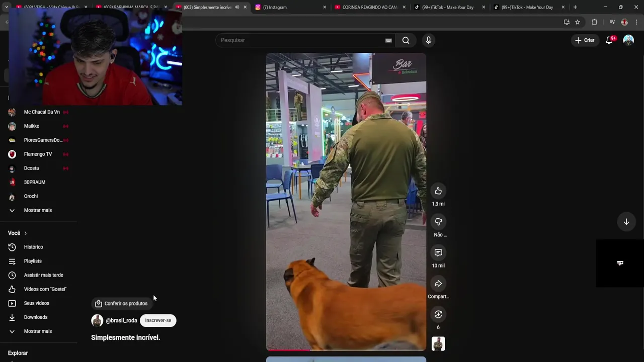Like the Short with thumbs up
The image size is (644, 362).
click(438, 191)
